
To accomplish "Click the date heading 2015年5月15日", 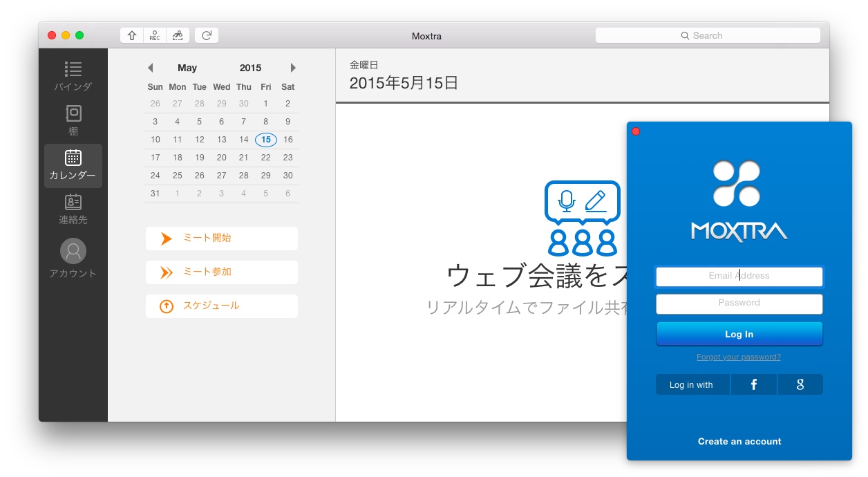I will (x=404, y=84).
